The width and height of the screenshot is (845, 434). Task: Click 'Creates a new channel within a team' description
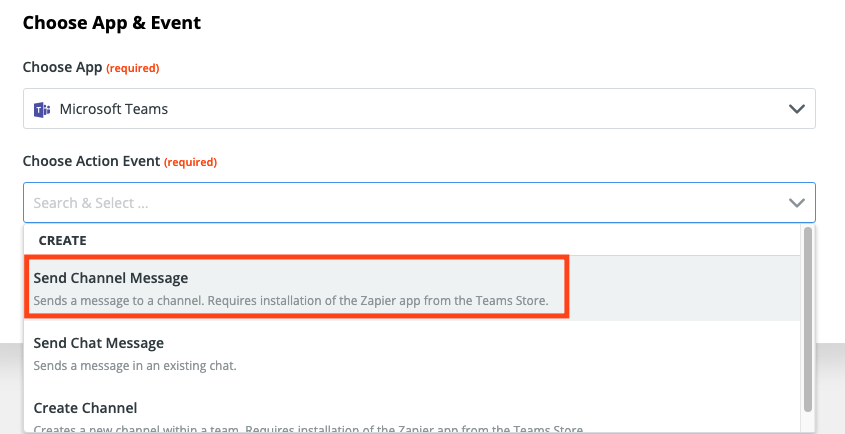(x=308, y=430)
